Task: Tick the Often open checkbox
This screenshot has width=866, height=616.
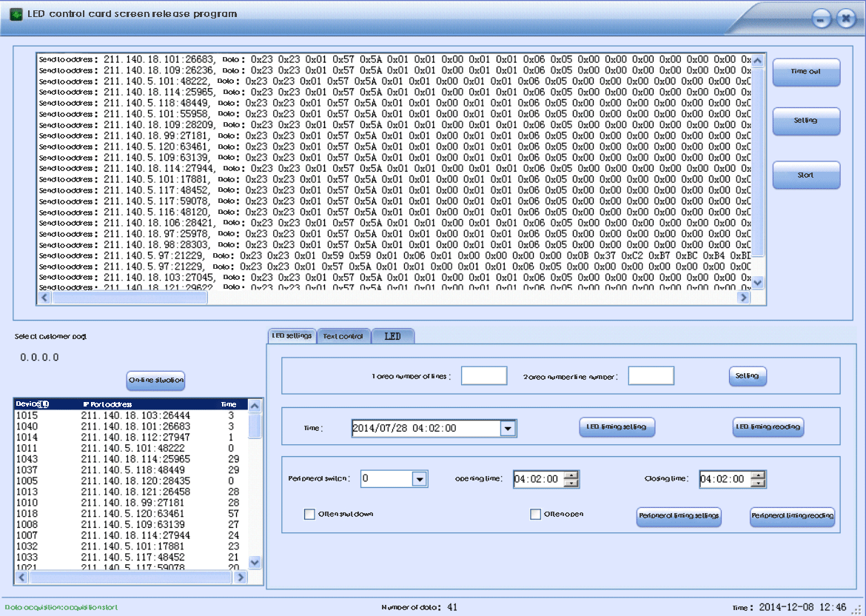Action: coord(536,515)
